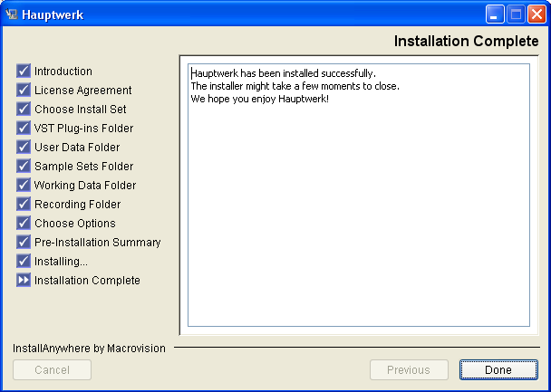Click the Hauptwerk title bar application icon
Screen dimensions: 551x392
(11, 14)
